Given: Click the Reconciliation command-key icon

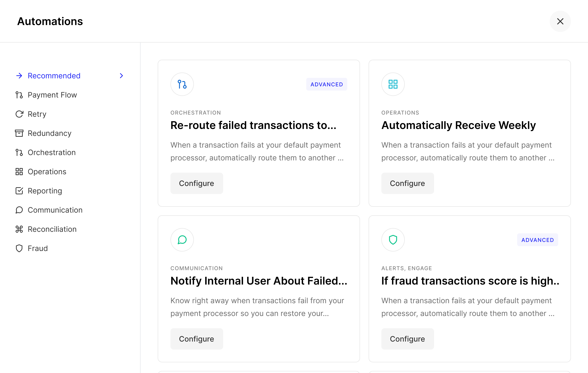Looking at the screenshot, I should click(x=19, y=229).
